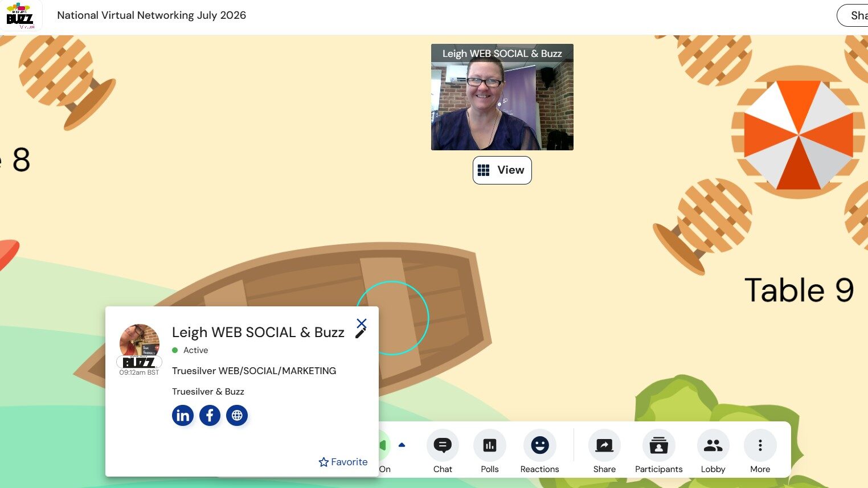Close the Leigh profile card
The width and height of the screenshot is (868, 488).
tap(362, 323)
